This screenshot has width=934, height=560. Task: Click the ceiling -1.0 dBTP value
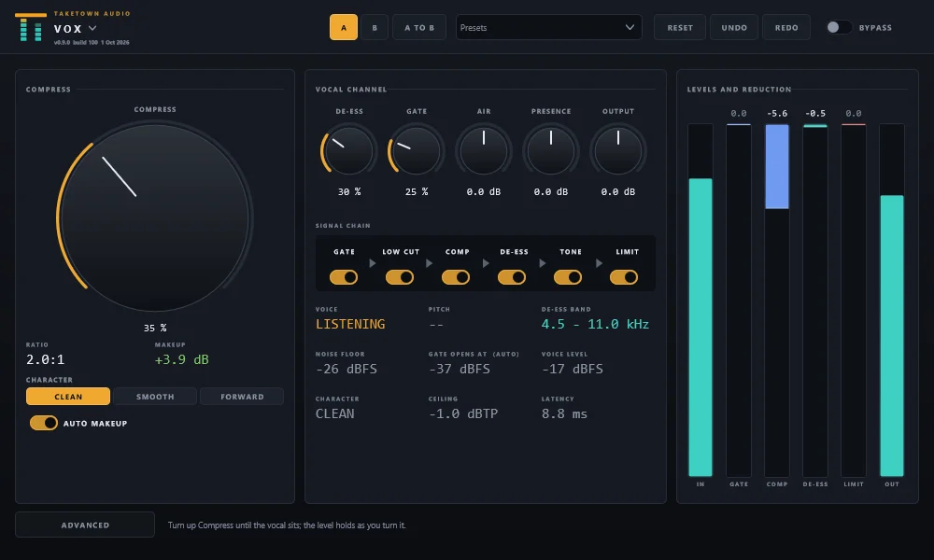(463, 413)
